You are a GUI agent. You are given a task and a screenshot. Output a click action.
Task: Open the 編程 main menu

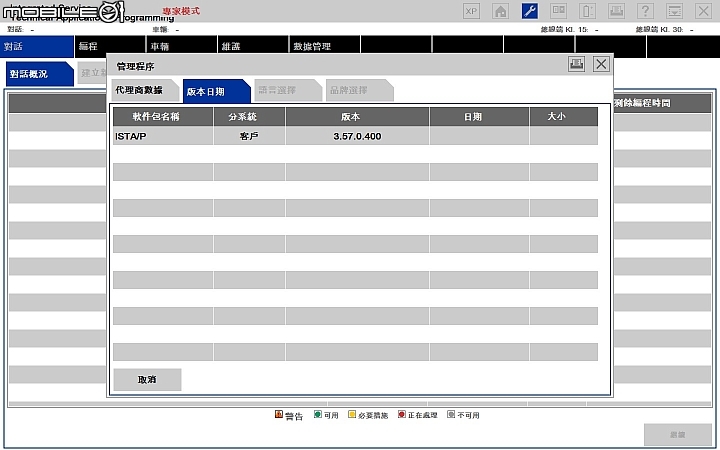[x=110, y=46]
